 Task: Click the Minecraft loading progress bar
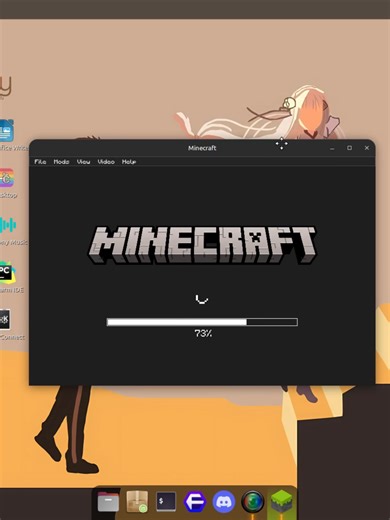tap(202, 322)
